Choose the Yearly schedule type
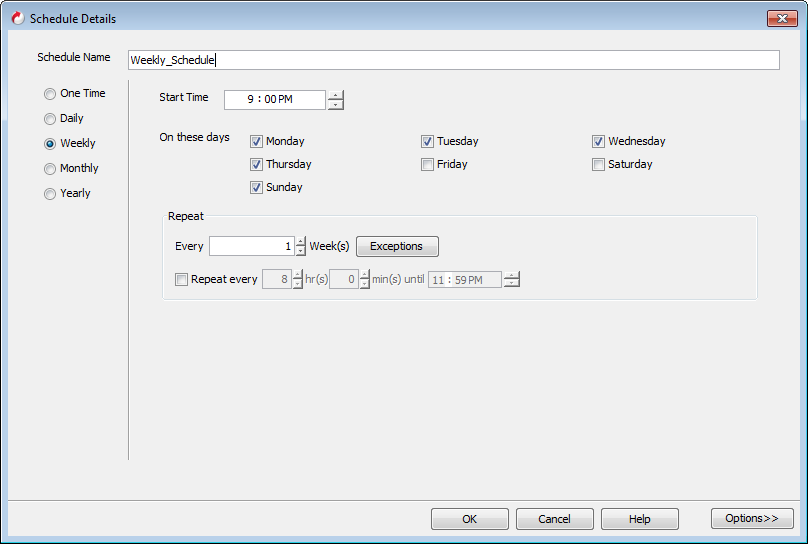 click(x=50, y=194)
